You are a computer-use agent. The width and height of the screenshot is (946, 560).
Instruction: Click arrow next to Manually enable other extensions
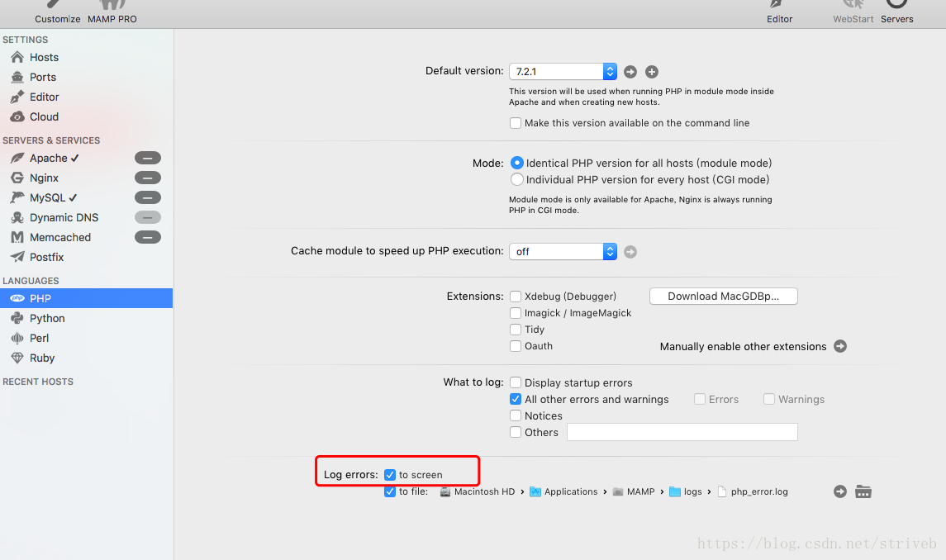(x=840, y=346)
